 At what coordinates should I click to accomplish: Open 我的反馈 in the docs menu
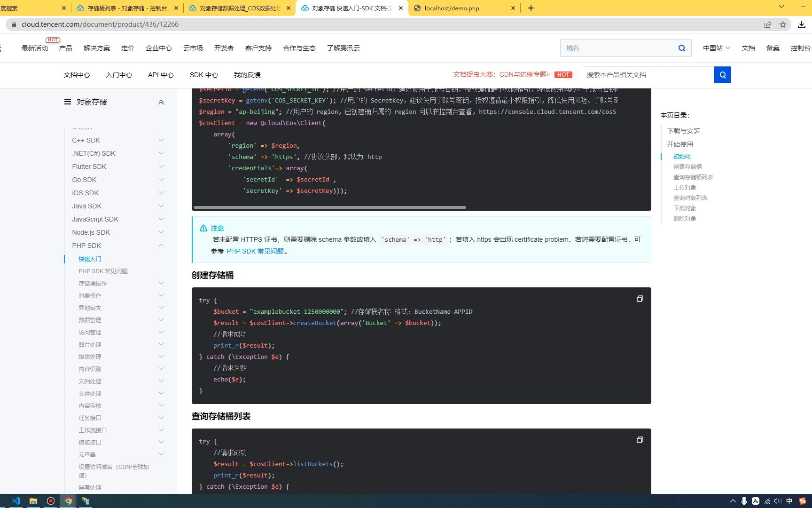pos(247,75)
